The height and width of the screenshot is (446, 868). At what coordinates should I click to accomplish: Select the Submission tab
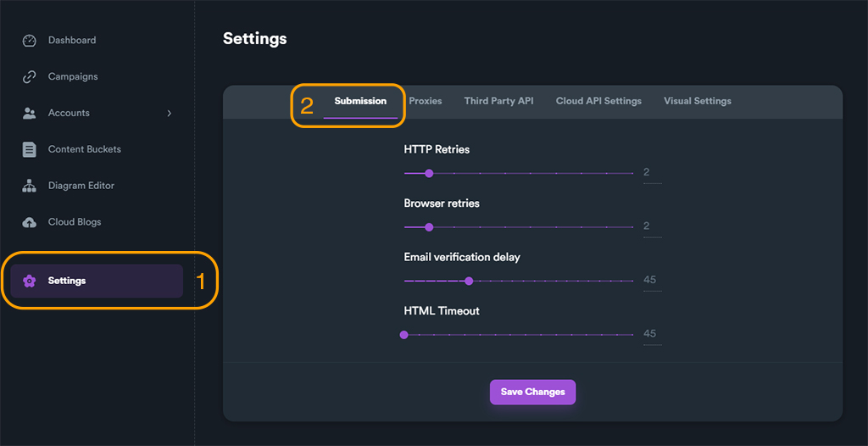[x=360, y=101]
